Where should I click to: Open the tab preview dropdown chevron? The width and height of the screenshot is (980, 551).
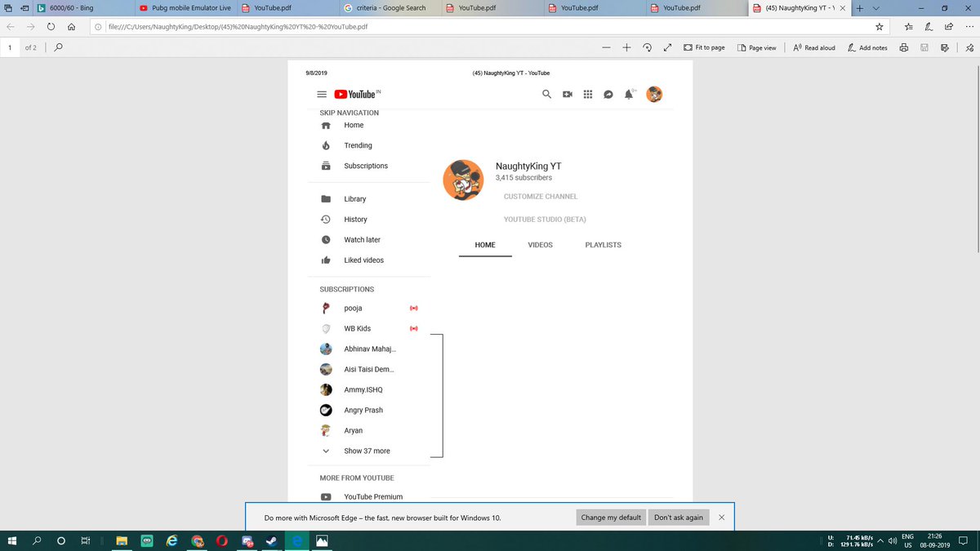click(876, 8)
